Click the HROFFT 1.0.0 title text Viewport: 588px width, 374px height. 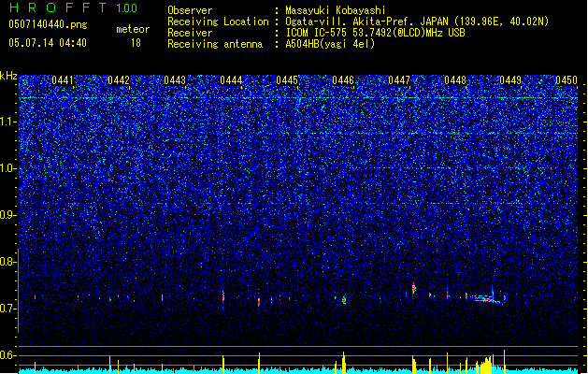(74, 7)
